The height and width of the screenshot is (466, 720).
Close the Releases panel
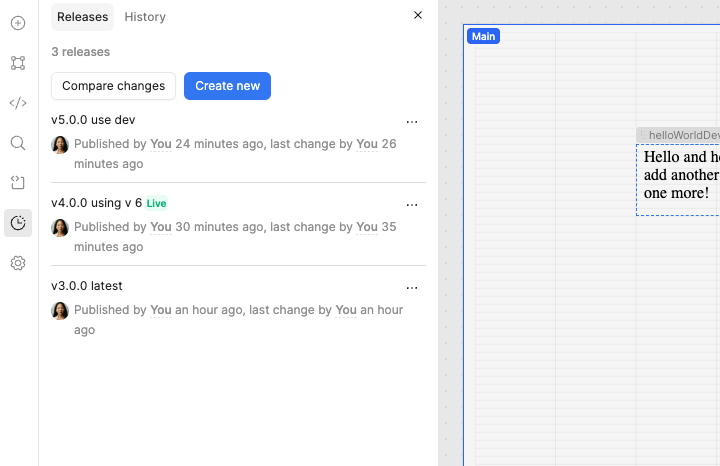click(418, 15)
